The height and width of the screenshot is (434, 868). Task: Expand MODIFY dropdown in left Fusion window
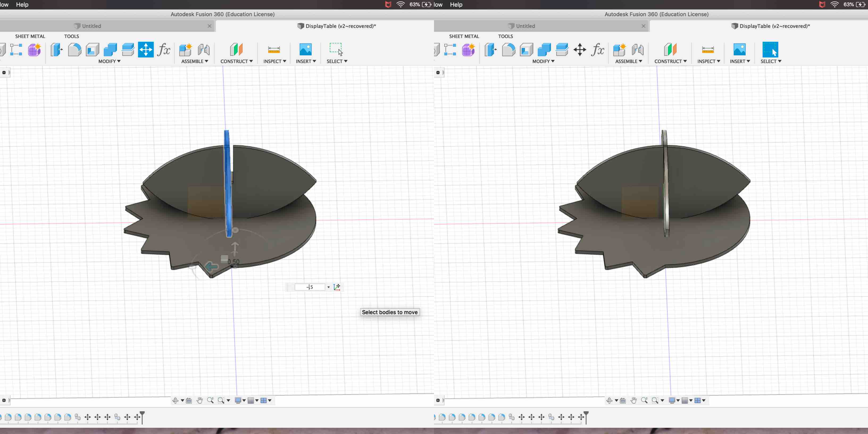110,61
